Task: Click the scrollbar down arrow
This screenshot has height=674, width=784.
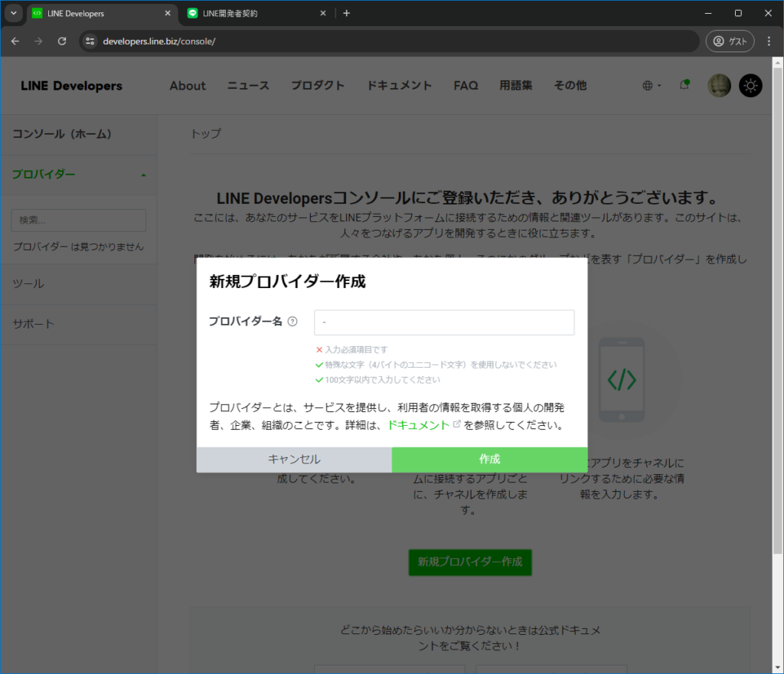Action: 778,668
